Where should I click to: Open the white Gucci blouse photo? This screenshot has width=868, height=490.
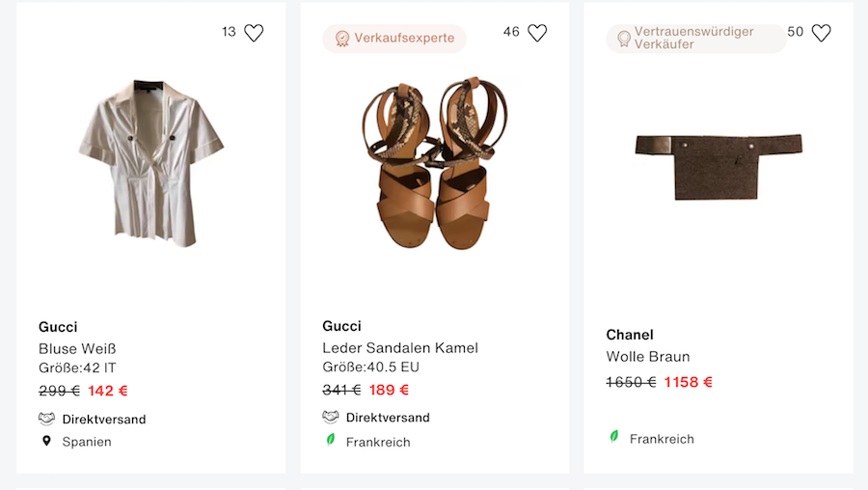(150, 162)
